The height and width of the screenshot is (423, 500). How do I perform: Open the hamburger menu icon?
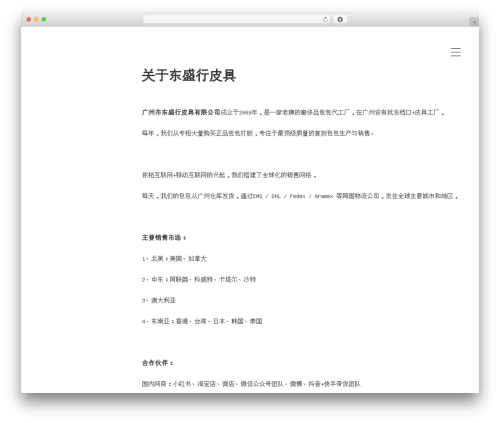pyautogui.click(x=456, y=52)
